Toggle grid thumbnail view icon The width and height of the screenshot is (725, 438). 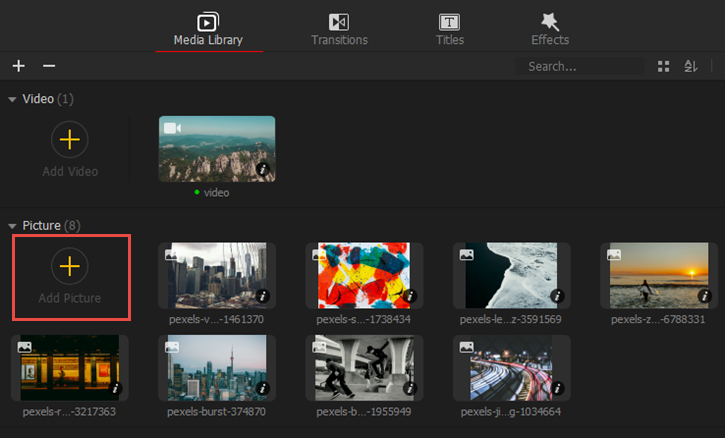[664, 67]
